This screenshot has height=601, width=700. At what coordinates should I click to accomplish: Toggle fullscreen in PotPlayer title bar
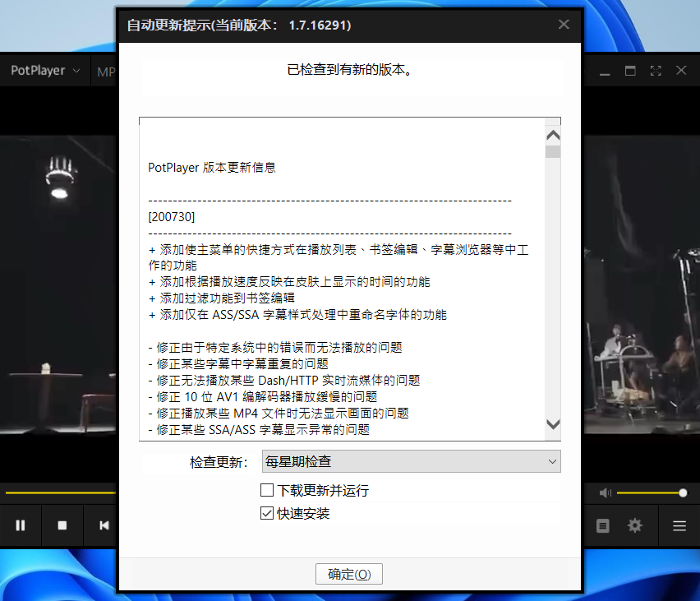[656, 71]
